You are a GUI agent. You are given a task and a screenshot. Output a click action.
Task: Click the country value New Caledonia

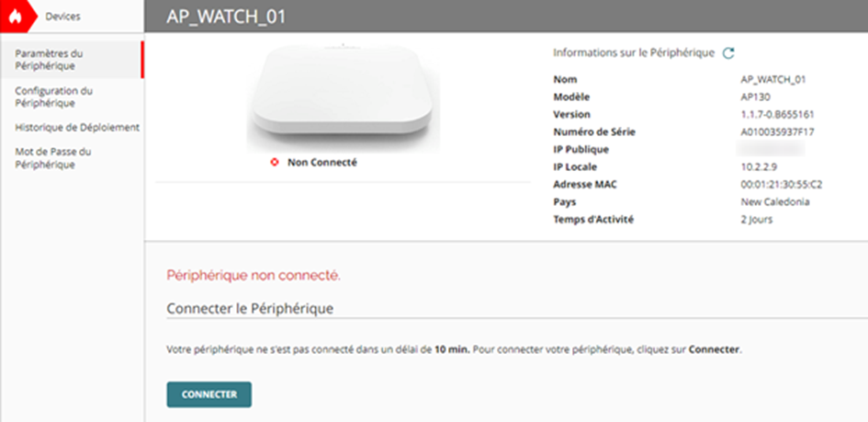(774, 202)
